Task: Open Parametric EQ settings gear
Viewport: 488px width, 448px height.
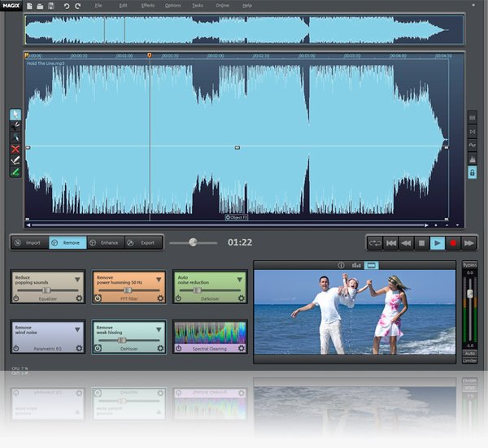Action: [x=80, y=348]
